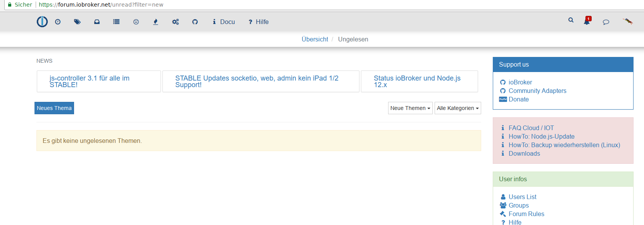Open chat speech bubble icon
The image size is (644, 225).
(x=606, y=22)
